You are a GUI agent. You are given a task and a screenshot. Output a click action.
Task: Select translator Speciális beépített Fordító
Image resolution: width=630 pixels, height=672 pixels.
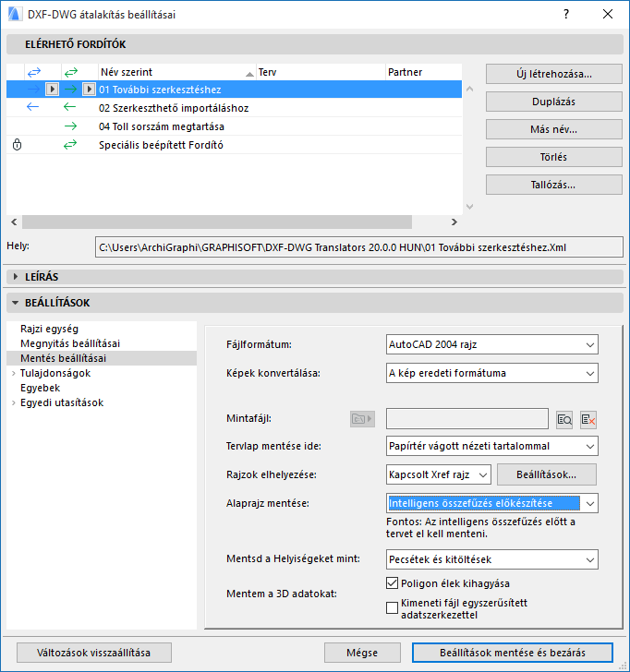click(234, 145)
